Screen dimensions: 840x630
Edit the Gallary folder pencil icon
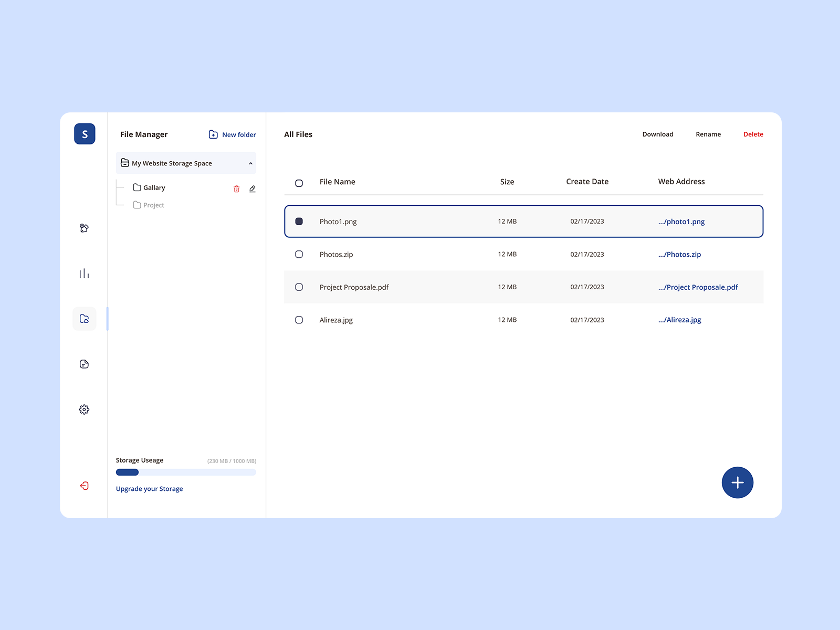coord(253,189)
